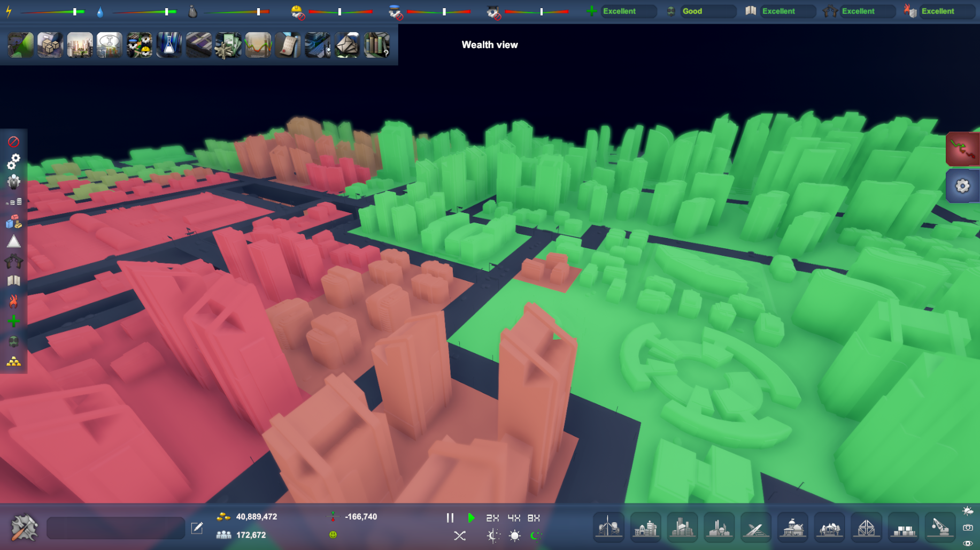This screenshot has width=980, height=550.
Task: Select the health green cross overlay
Action: point(13,321)
